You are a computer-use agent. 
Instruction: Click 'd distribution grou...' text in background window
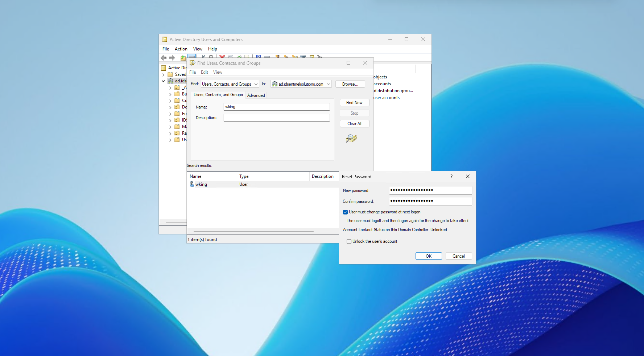click(x=393, y=91)
